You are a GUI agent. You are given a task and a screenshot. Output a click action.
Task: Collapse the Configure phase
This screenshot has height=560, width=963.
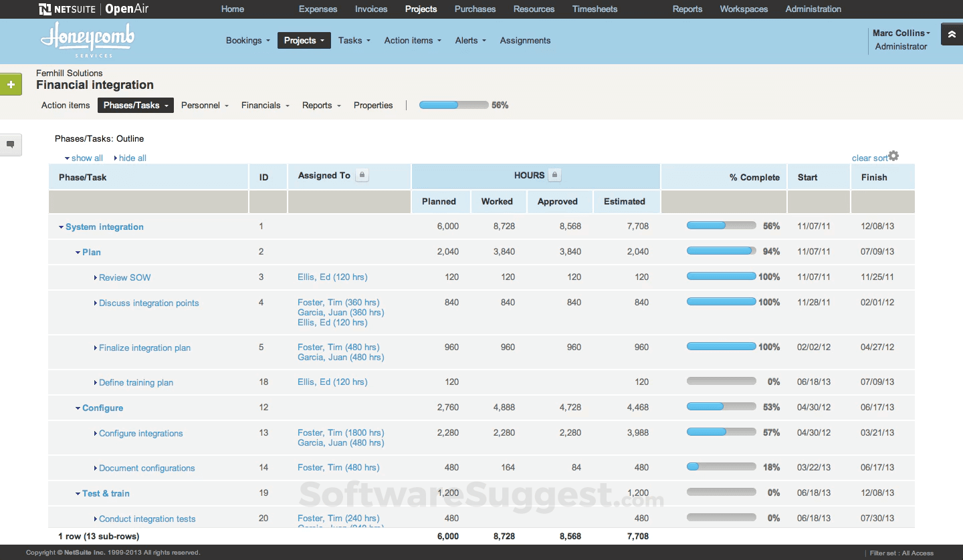78,408
